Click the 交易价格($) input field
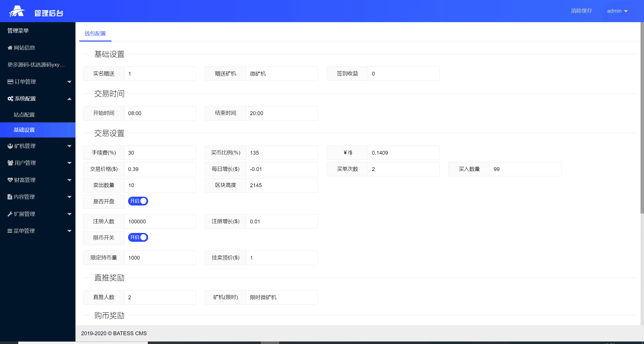Screen dimensions: 644x344 tap(160, 169)
